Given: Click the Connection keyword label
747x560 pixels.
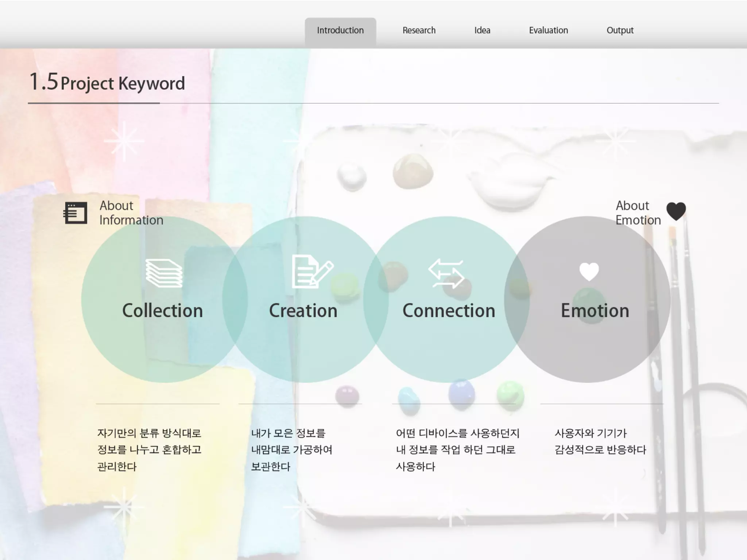Looking at the screenshot, I should point(449,311).
